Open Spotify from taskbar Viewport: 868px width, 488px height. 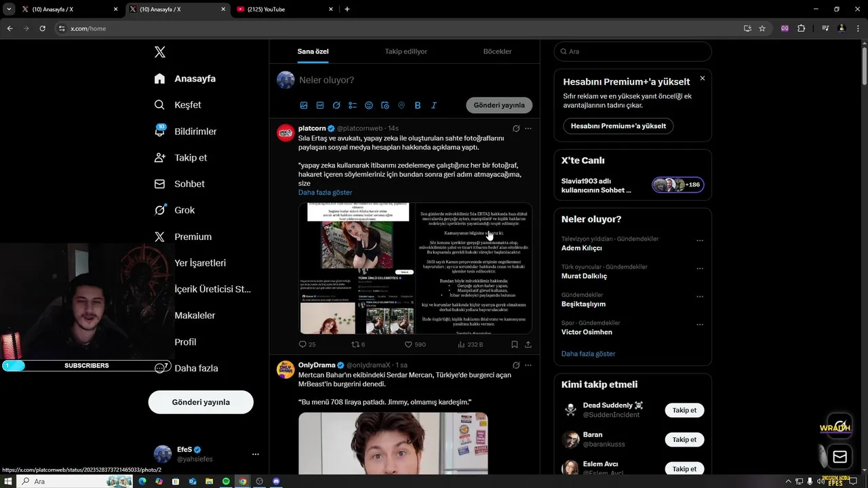point(226,481)
